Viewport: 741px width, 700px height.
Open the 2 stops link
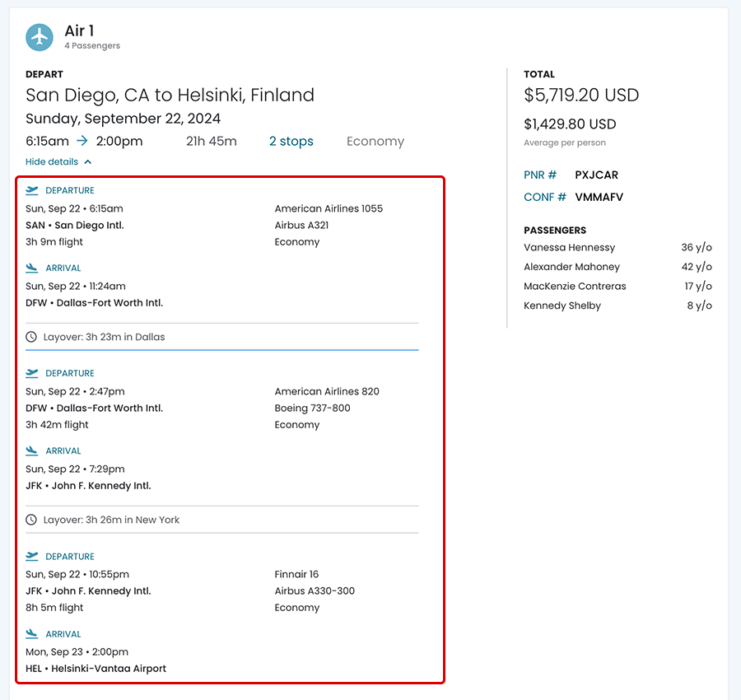coord(291,141)
